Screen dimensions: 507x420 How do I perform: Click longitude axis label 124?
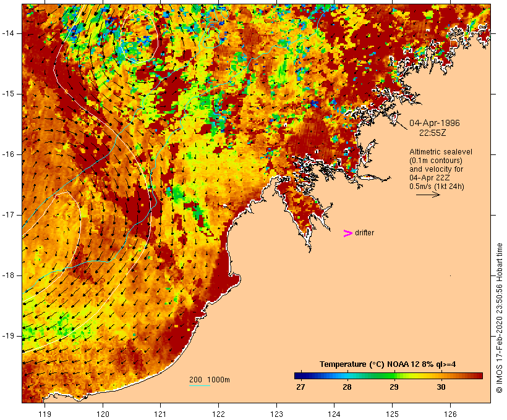point(334,414)
